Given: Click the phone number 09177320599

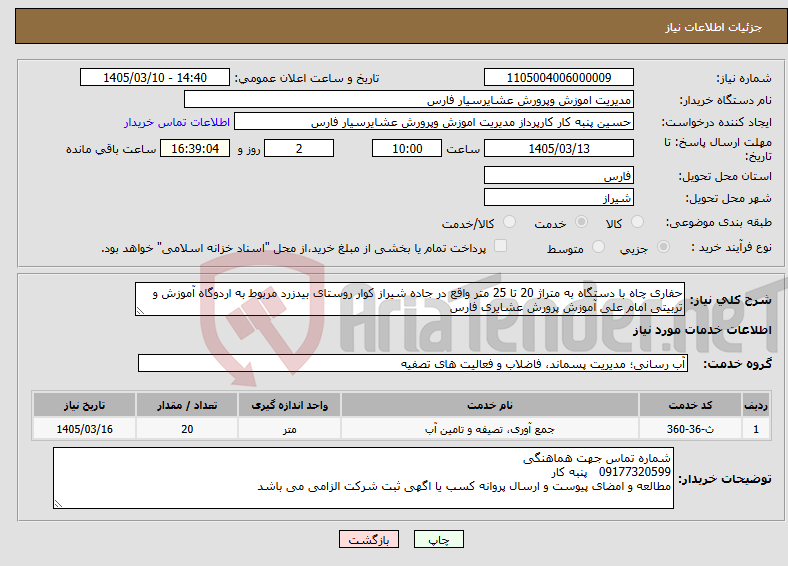Looking at the screenshot, I should pos(635,472).
